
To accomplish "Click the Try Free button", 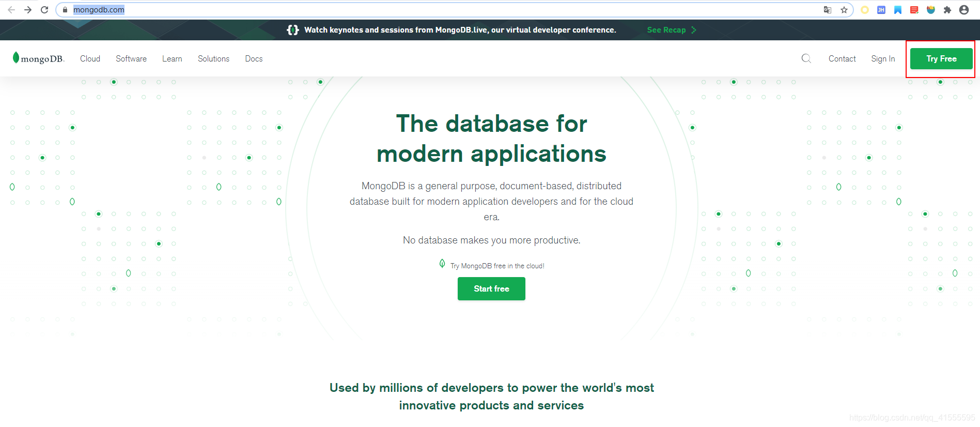I will [941, 59].
